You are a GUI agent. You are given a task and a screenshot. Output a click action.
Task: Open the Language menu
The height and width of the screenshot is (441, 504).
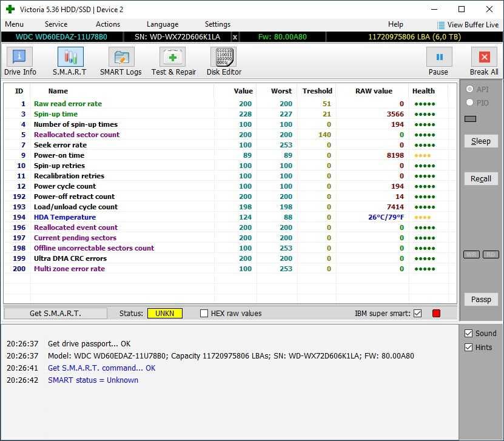coord(163,24)
